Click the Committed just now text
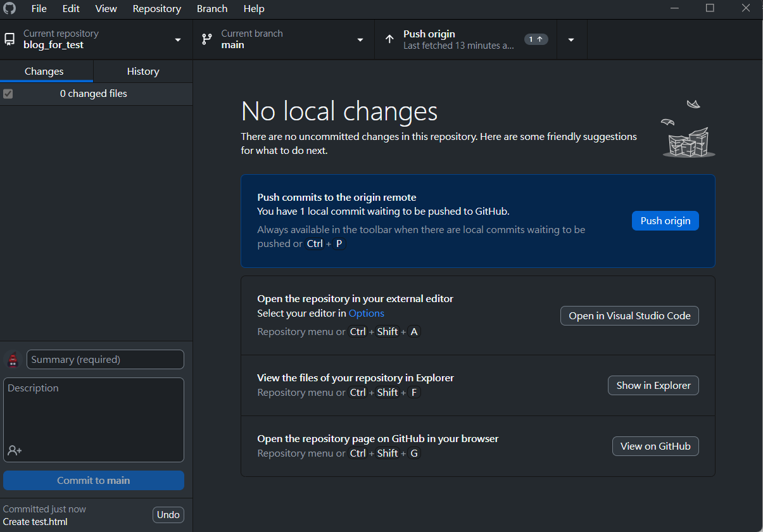The height and width of the screenshot is (532, 763). [x=44, y=509]
